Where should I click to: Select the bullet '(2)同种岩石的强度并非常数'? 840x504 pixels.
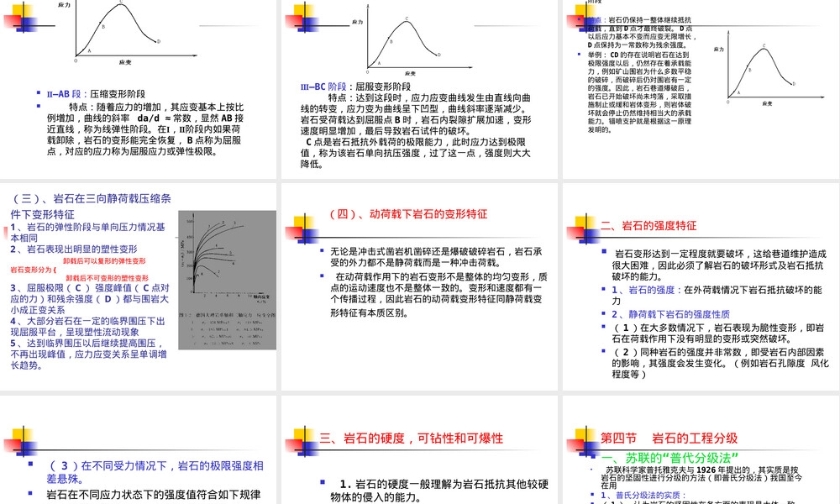tap(721, 363)
